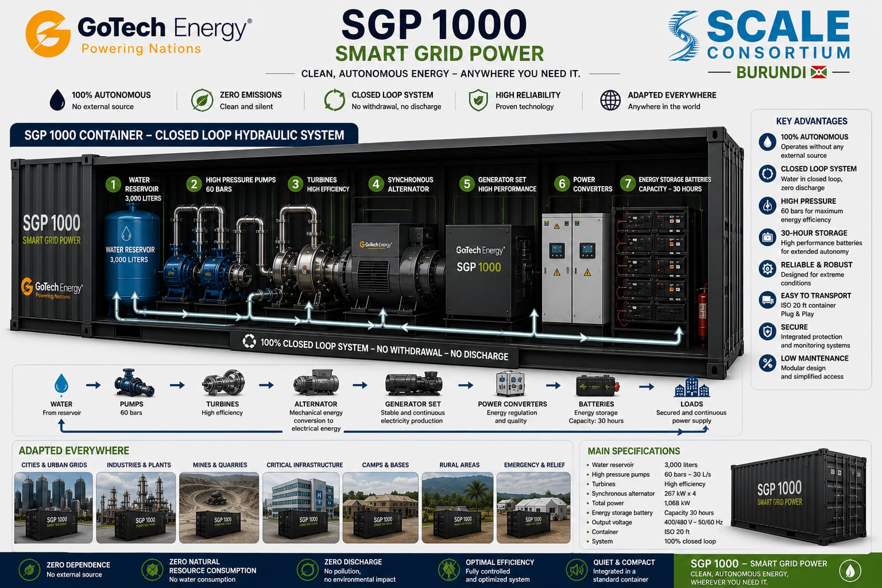Click the Mines & Quarries thumbnail
Screen dimensions: 882x588
tap(219, 508)
